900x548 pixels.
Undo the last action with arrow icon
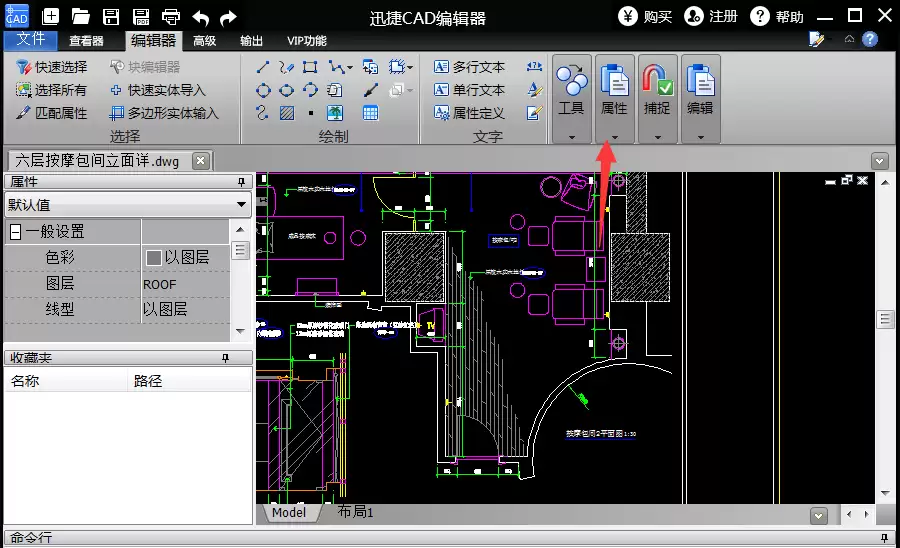click(x=200, y=17)
